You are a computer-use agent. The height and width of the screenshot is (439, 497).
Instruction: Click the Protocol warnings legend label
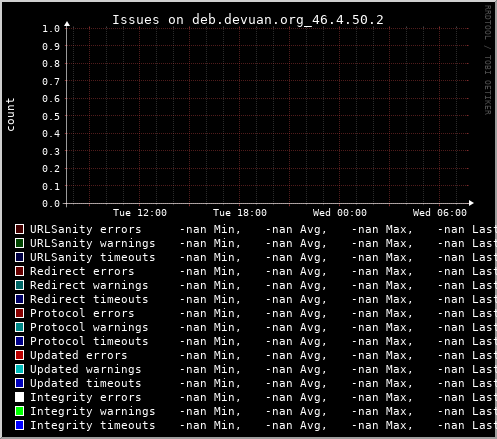(x=89, y=327)
